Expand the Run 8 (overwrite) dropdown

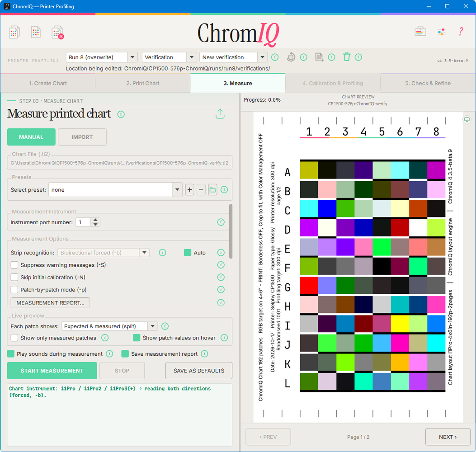pyautogui.click(x=102, y=57)
